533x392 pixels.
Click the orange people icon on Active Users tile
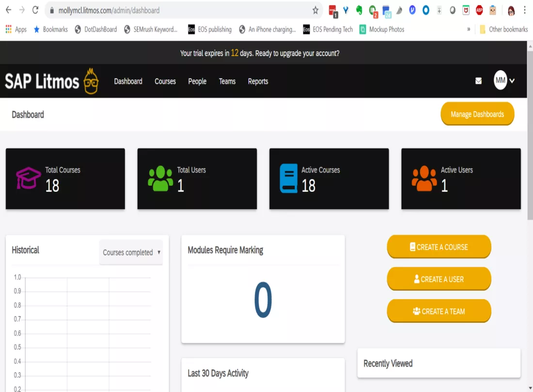424,178
